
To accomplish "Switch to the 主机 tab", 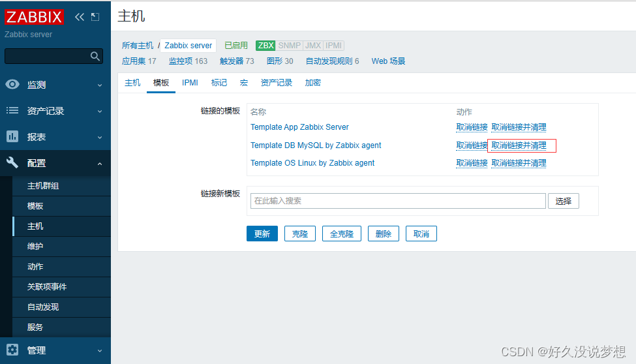I will [132, 83].
